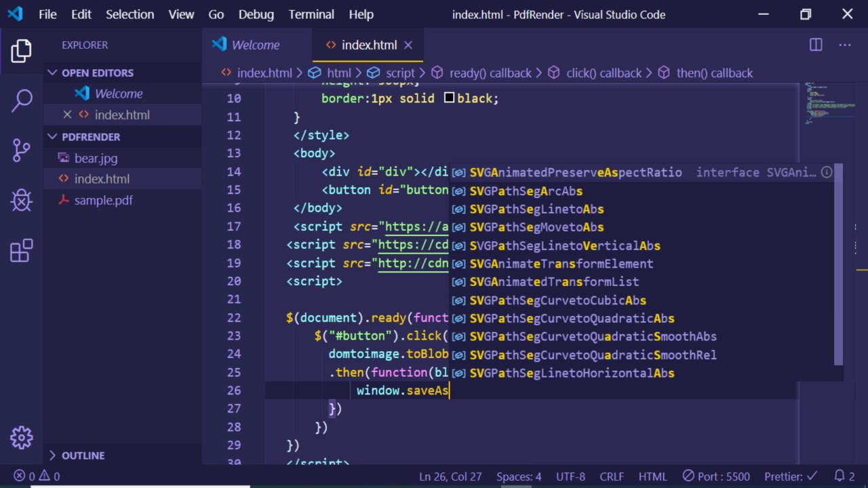The image size is (868, 488).
Task: Open the Search view icon
Action: [x=22, y=100]
